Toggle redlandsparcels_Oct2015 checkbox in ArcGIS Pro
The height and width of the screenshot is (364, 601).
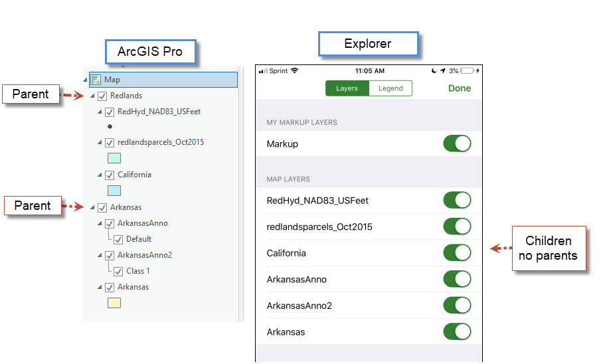[110, 143]
